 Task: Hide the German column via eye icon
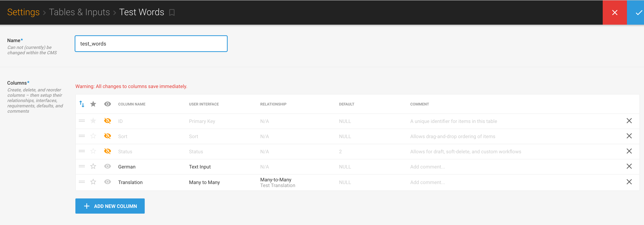click(108, 166)
